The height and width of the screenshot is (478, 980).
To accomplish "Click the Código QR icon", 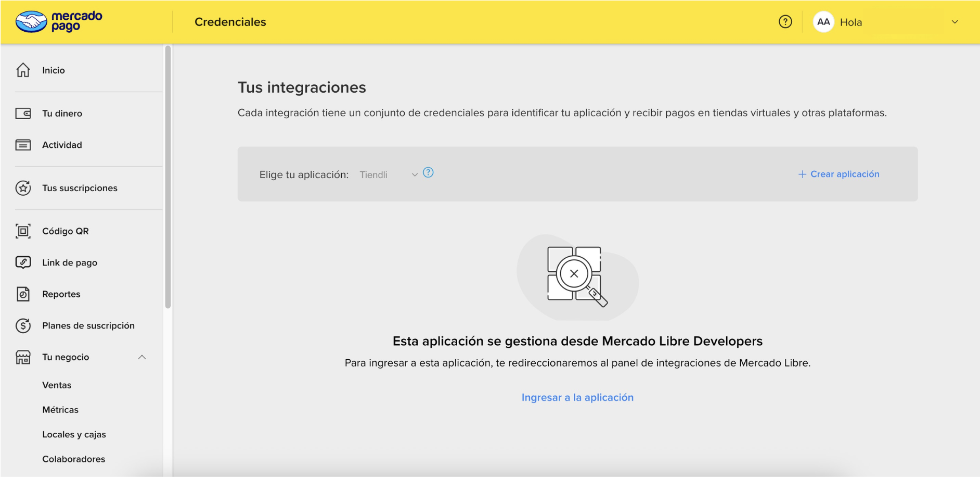I will click(x=23, y=231).
